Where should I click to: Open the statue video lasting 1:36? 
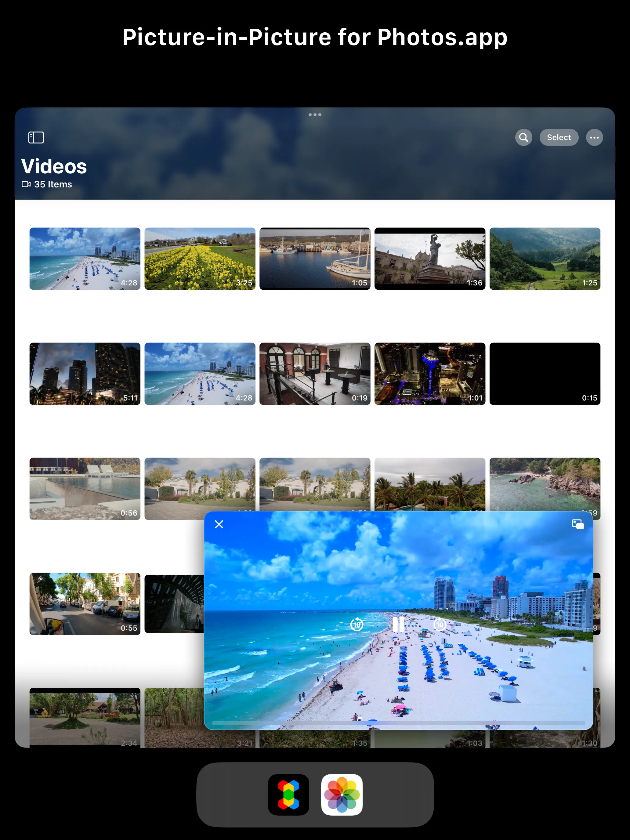[429, 259]
